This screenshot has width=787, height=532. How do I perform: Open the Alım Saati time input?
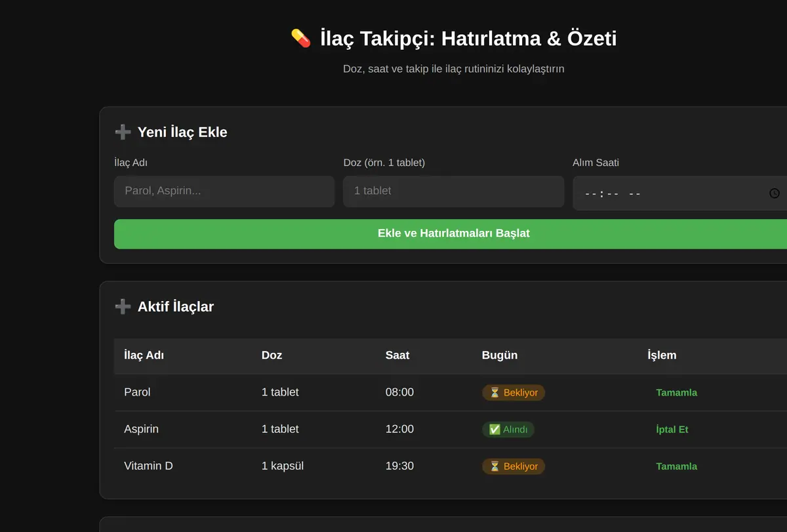click(x=681, y=194)
